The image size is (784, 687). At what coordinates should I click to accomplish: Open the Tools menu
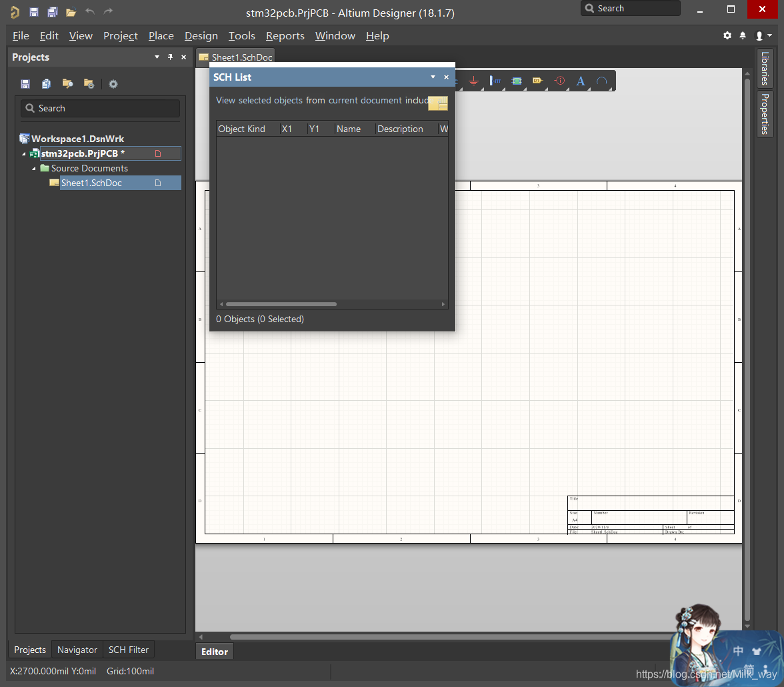point(241,36)
